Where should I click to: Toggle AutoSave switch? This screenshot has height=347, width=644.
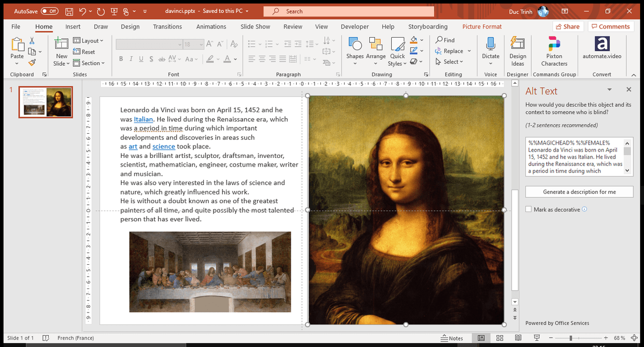(49, 11)
